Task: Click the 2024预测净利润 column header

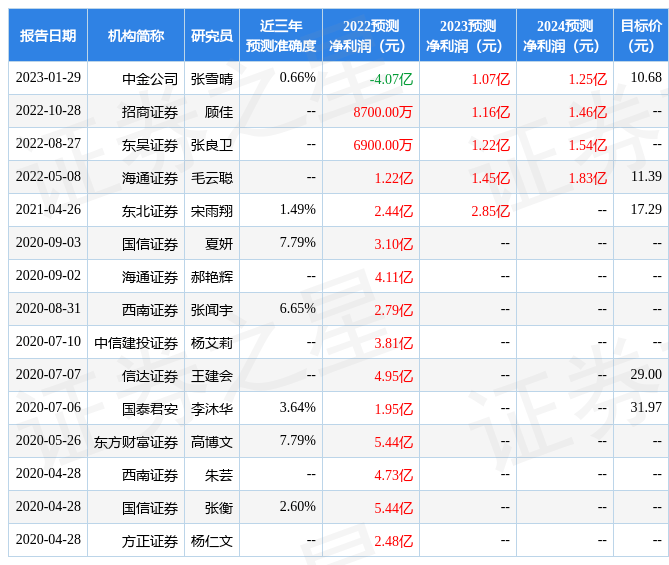Action: 564,36
